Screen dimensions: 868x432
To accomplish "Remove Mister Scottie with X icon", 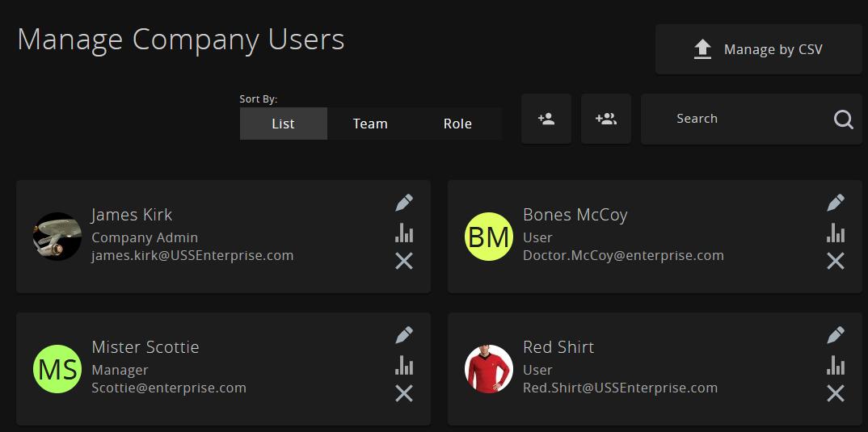I will pos(404,394).
